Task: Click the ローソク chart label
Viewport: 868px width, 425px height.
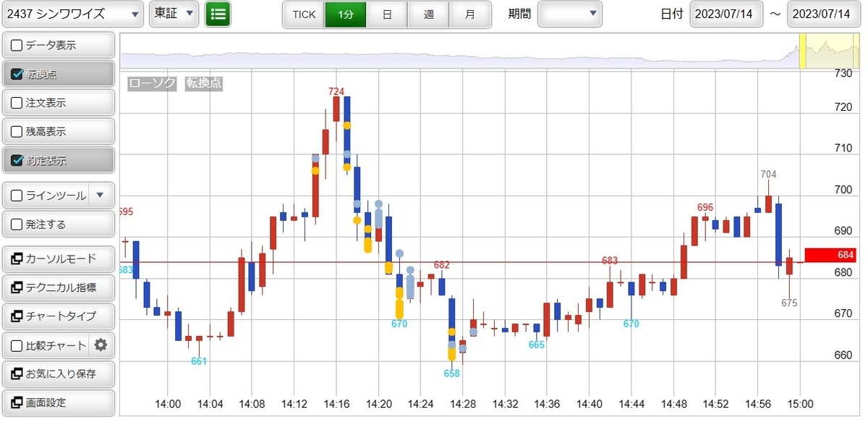Action: (152, 83)
